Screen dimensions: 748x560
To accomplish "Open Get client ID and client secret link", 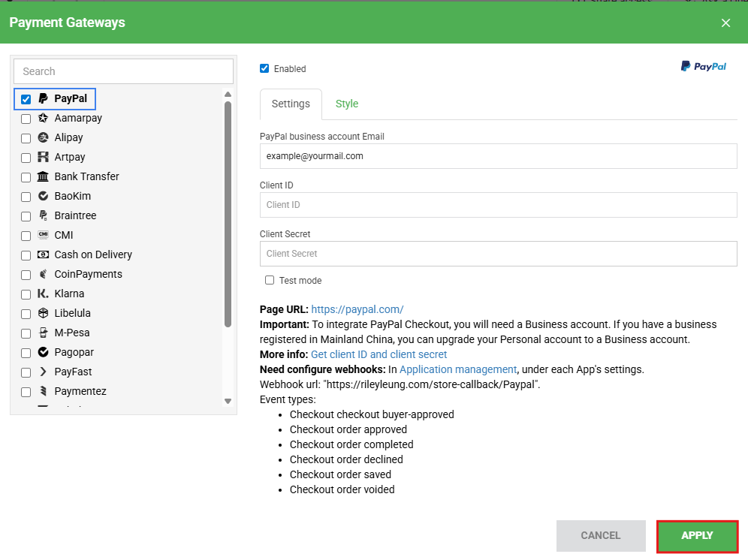I will [x=379, y=354].
